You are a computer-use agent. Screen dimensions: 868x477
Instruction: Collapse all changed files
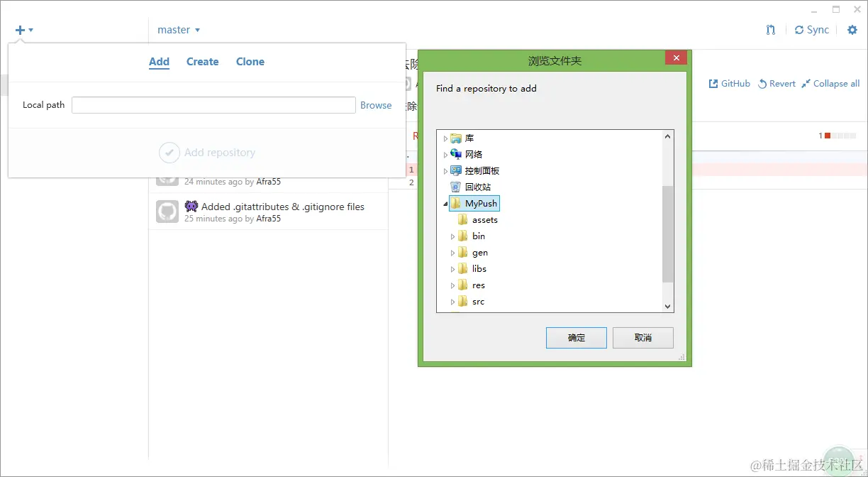pyautogui.click(x=830, y=84)
